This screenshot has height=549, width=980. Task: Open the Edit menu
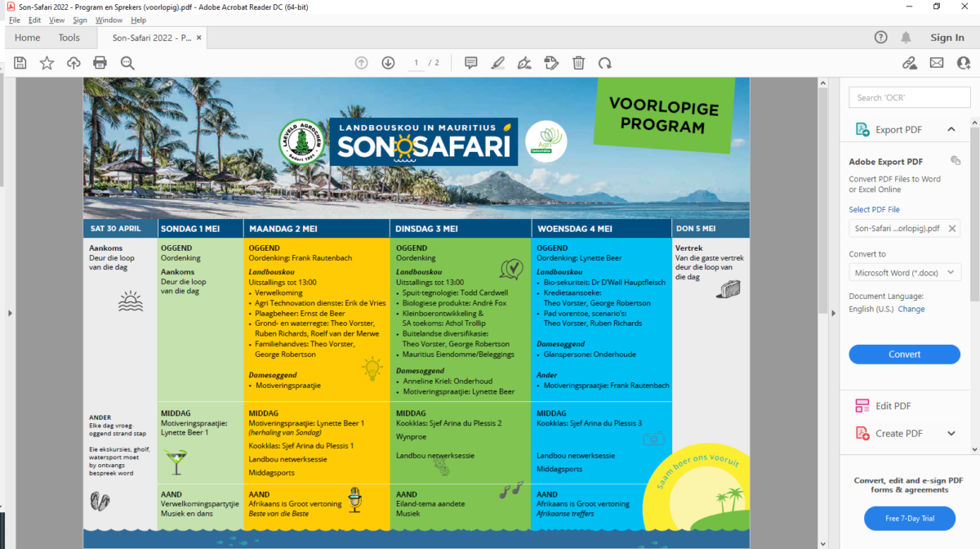click(35, 20)
